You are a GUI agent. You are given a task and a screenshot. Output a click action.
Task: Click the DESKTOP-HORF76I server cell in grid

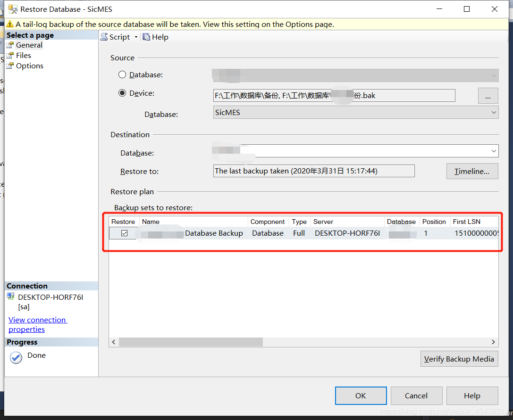pos(347,233)
